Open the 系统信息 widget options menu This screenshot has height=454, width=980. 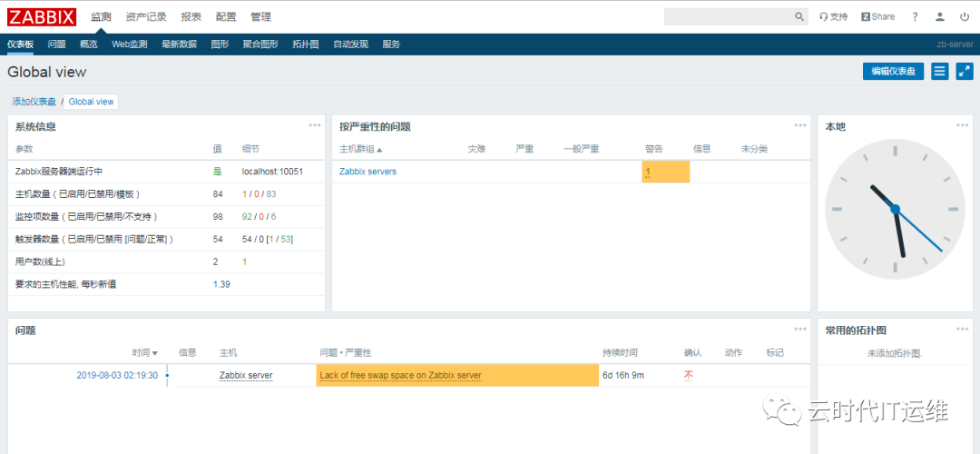click(x=314, y=125)
